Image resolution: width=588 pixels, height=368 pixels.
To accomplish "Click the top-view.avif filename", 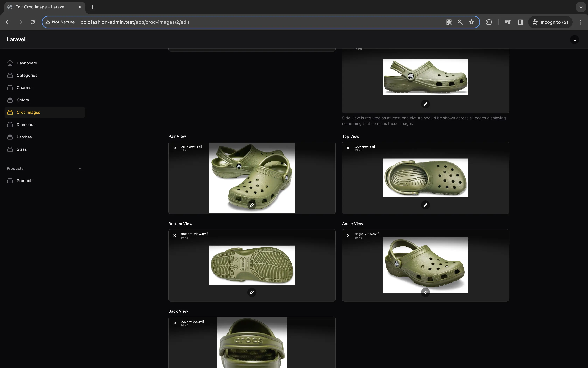I will (365, 146).
